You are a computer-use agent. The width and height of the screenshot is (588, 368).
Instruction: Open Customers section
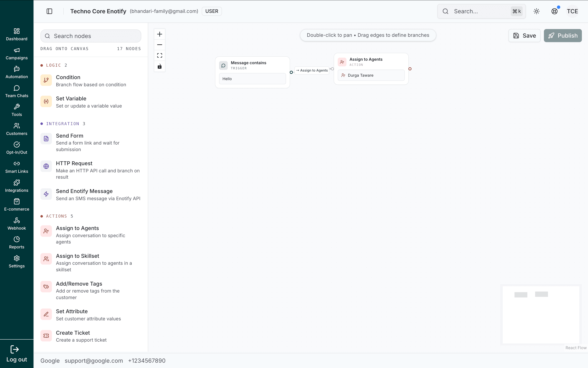tap(17, 129)
